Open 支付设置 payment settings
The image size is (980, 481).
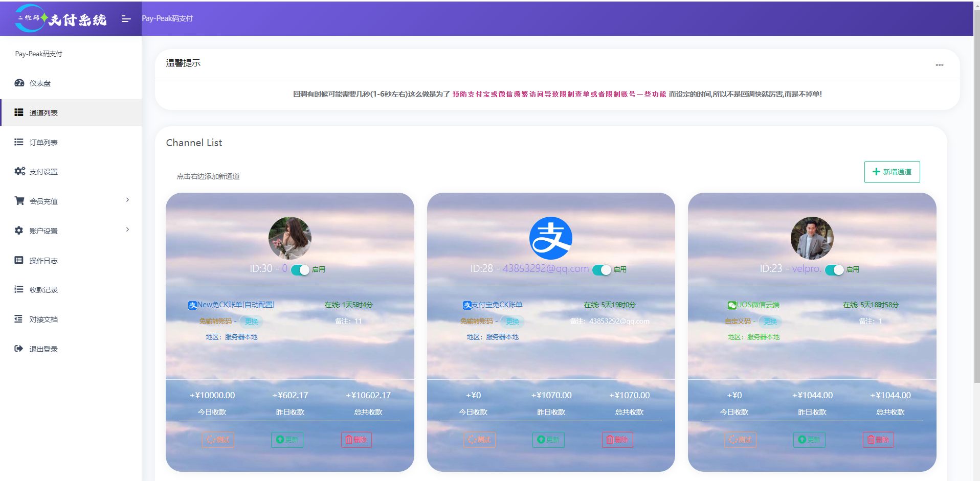43,171
